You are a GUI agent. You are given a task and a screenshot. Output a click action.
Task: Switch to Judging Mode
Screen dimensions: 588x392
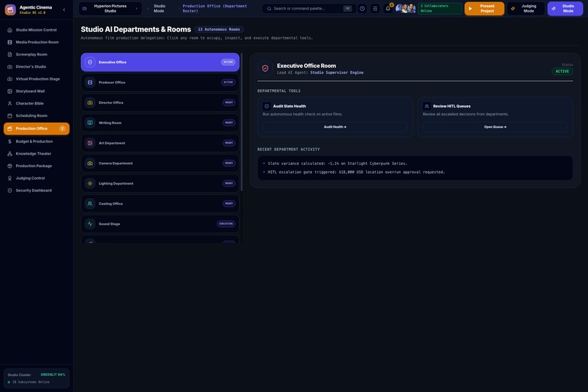525,9
